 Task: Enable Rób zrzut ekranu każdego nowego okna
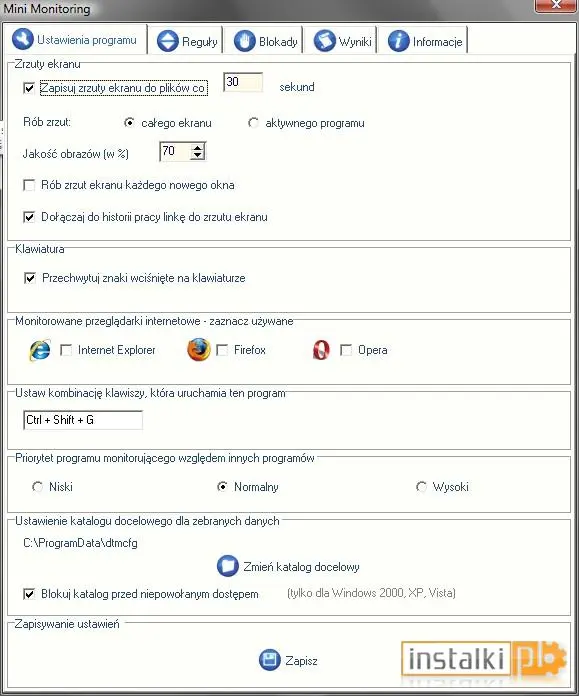pos(29,185)
